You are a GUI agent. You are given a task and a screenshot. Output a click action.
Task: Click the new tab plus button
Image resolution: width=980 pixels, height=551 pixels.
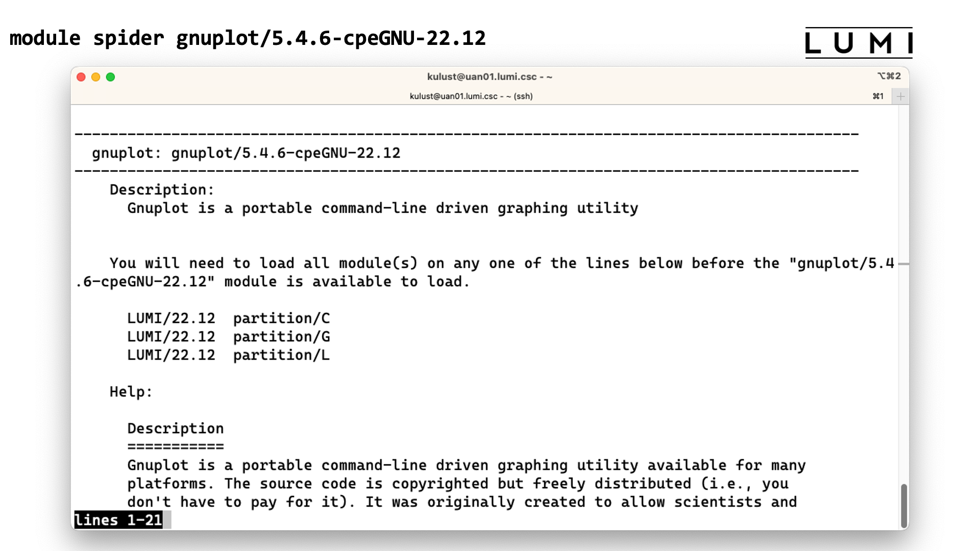click(900, 95)
